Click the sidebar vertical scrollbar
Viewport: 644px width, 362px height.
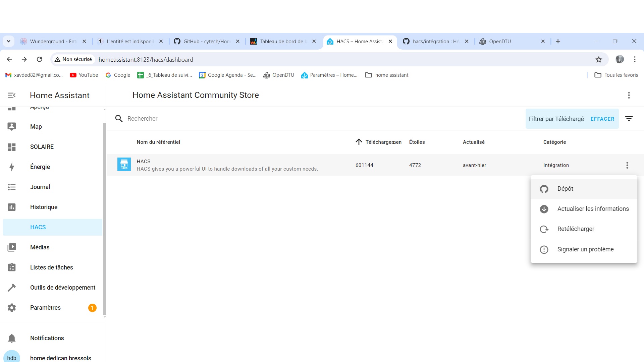tap(105, 218)
